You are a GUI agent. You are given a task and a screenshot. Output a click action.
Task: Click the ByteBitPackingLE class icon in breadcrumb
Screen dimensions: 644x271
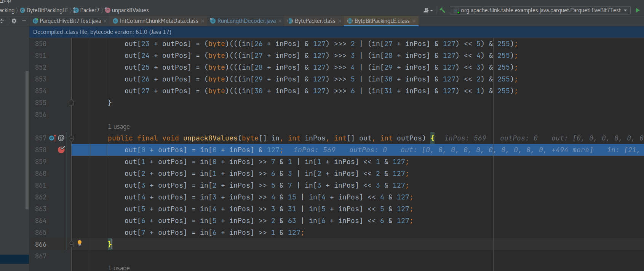pos(22,10)
